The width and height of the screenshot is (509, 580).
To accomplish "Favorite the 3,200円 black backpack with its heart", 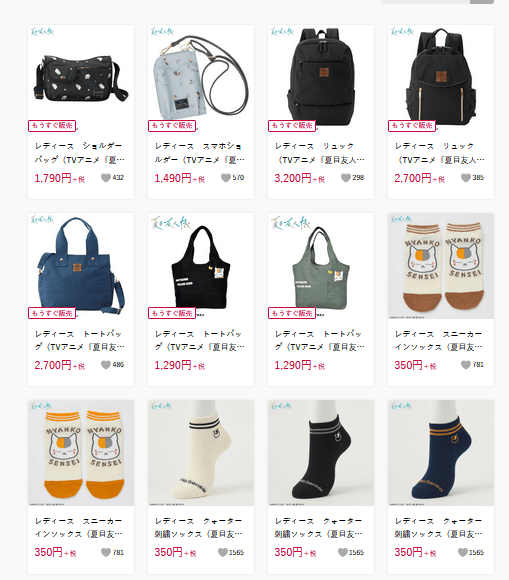I will pyautogui.click(x=345, y=178).
